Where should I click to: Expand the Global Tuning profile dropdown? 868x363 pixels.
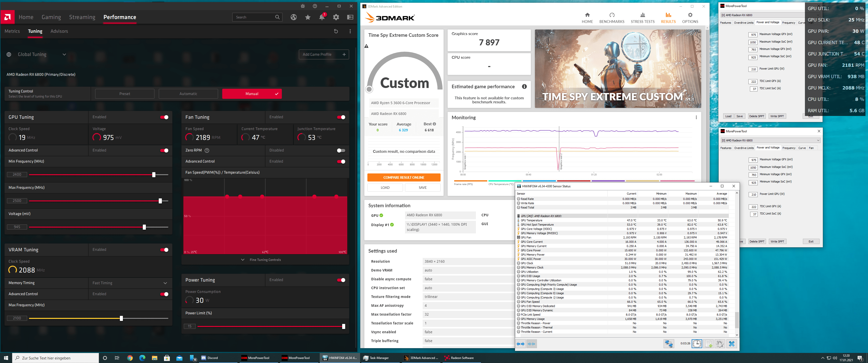[64, 54]
